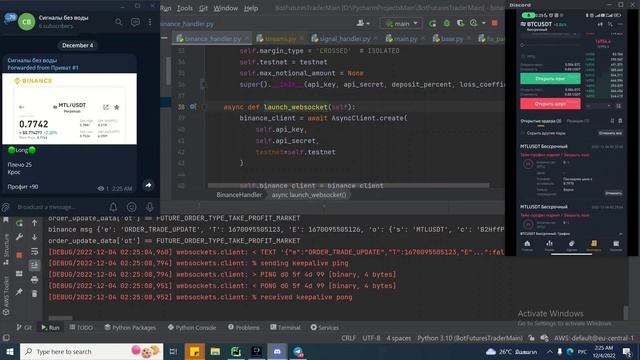Click launch_websocket in the breadcrumb bar
Viewport: 640px width, 360px height.
[x=309, y=195]
